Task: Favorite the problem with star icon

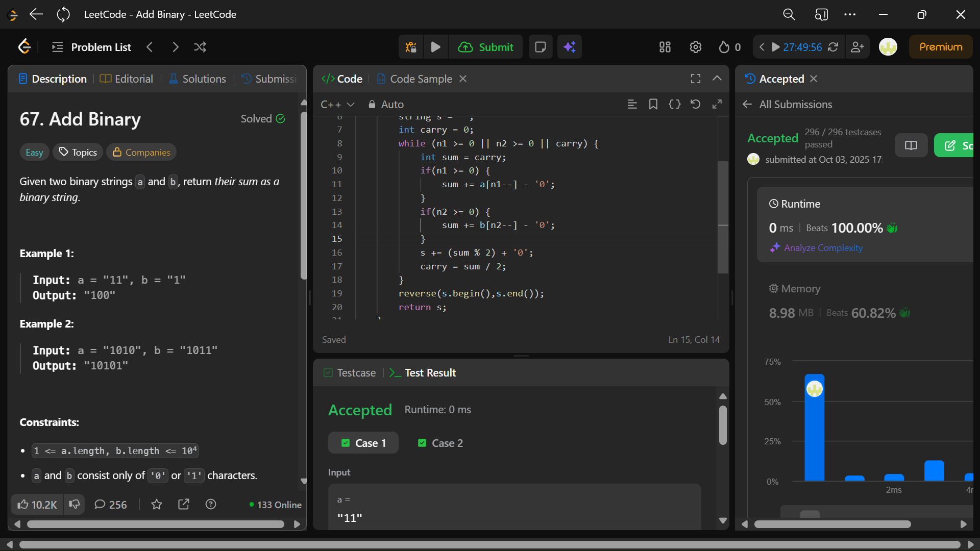Action: click(157, 504)
